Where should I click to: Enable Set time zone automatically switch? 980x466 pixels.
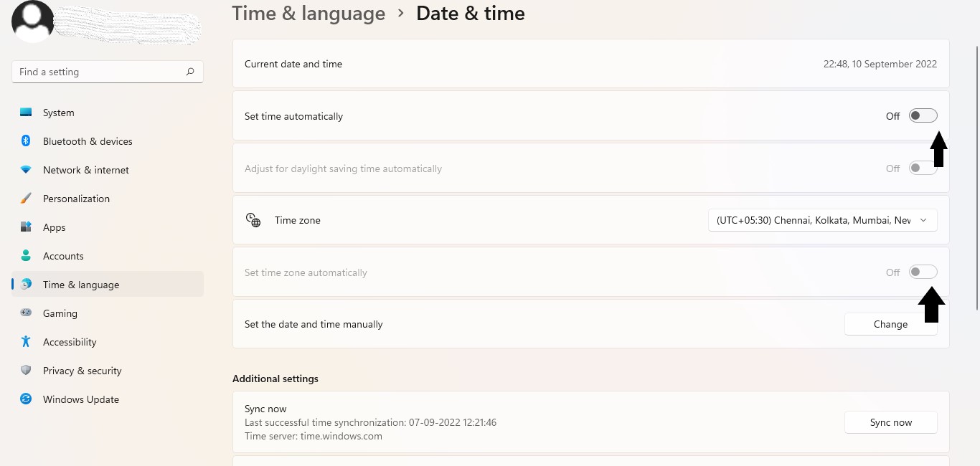(x=923, y=272)
